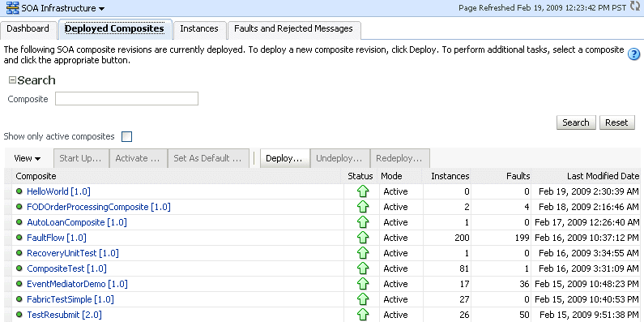
Task: Click FaultFlow status arrow icon
Action: pyautogui.click(x=363, y=238)
